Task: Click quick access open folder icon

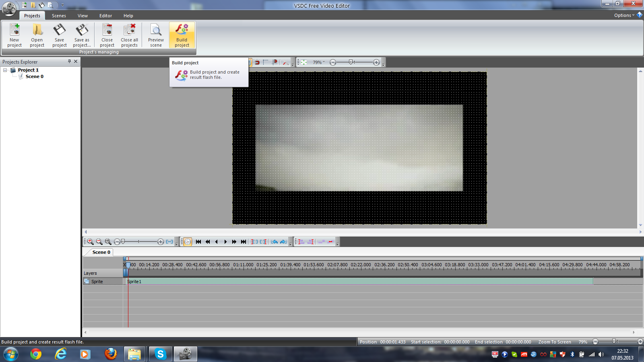Action: pyautogui.click(x=33, y=5)
